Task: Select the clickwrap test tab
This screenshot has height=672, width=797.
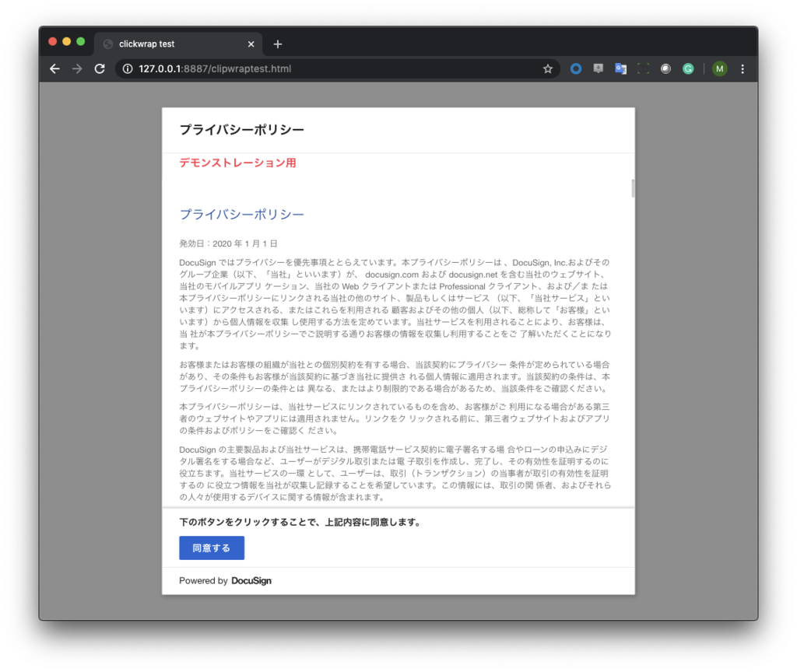Action: pos(178,44)
